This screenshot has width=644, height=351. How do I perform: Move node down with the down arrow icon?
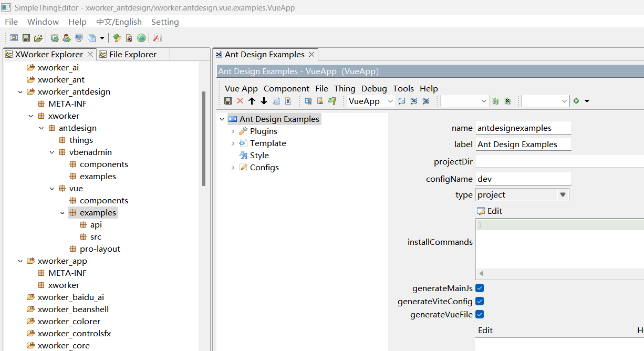[264, 101]
